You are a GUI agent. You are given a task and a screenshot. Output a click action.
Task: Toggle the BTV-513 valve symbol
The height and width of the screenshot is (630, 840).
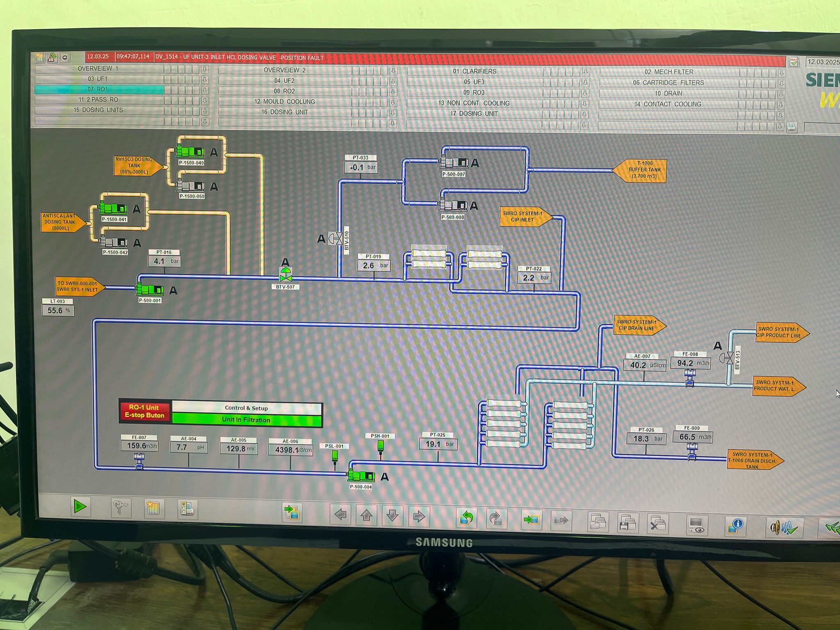coord(727,358)
